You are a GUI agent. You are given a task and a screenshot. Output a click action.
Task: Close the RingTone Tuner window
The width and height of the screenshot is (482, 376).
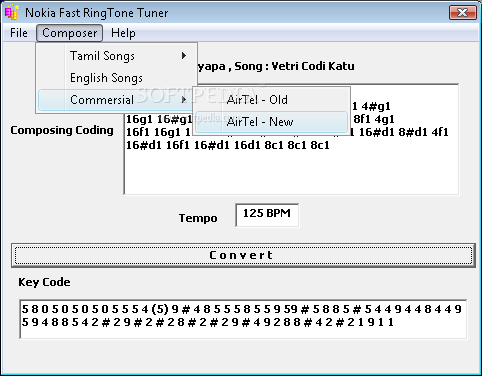pos(463,13)
